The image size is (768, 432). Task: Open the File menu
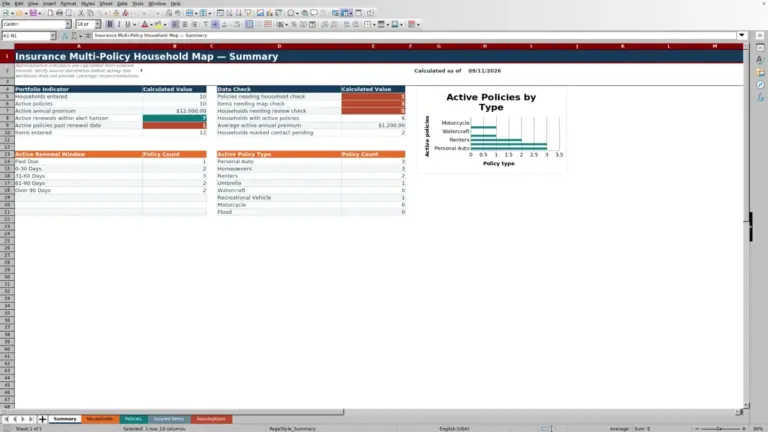click(x=6, y=3)
